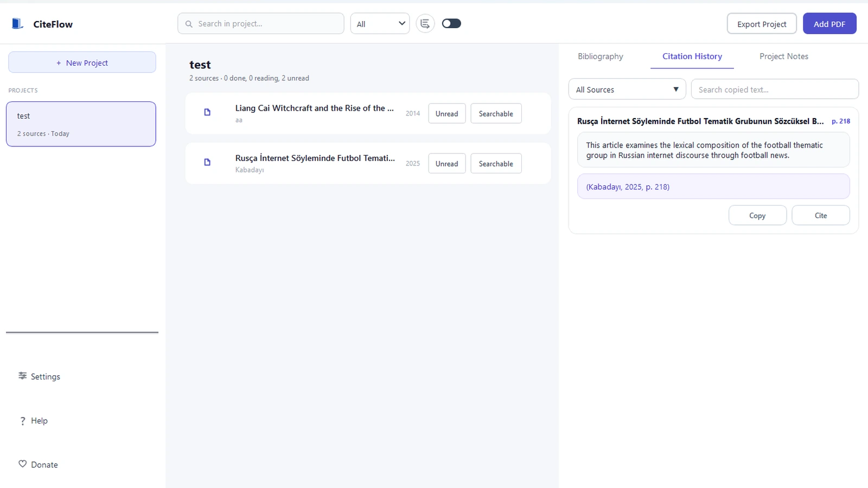Toggle Unread status for Liang Cai source
This screenshot has width=868, height=488.
pyautogui.click(x=446, y=113)
